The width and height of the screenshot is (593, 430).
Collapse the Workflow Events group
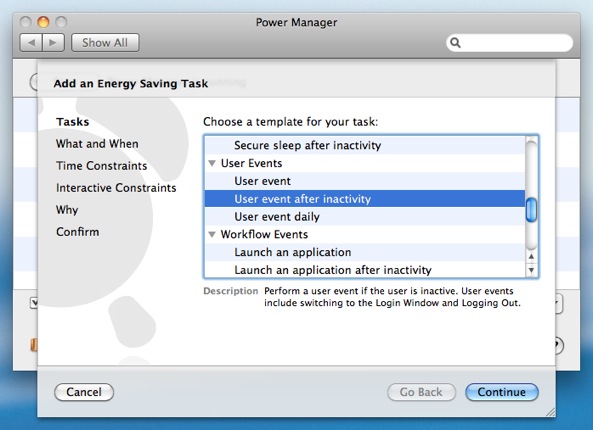point(212,234)
